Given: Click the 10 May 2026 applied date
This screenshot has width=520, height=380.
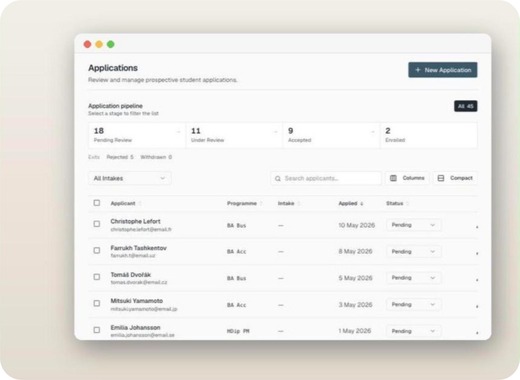Looking at the screenshot, I should pos(357,225).
